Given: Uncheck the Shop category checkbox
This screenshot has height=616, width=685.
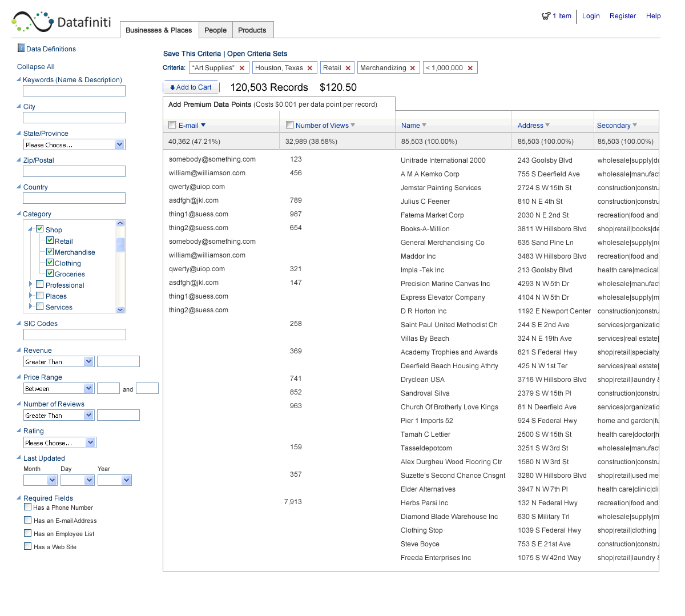Looking at the screenshot, I should click(x=40, y=229).
